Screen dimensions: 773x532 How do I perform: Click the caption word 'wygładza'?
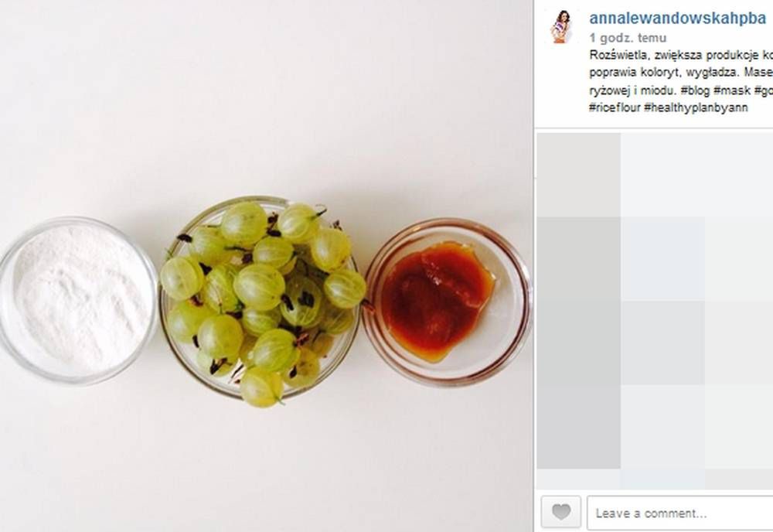pyautogui.click(x=713, y=73)
